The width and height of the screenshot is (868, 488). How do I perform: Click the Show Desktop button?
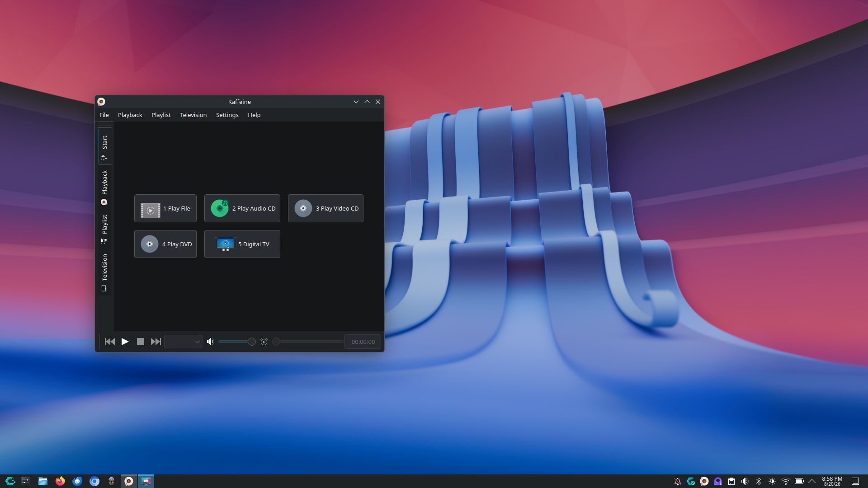855,481
